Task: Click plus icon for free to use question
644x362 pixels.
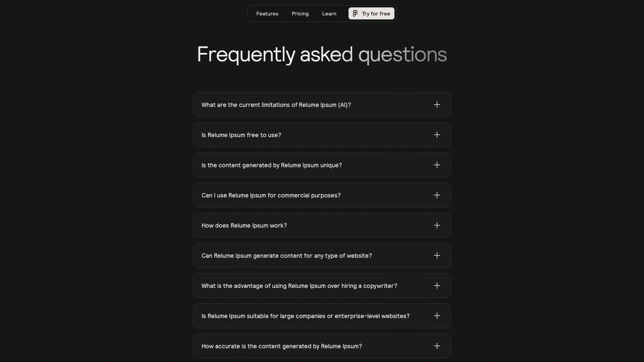Action: 437,135
